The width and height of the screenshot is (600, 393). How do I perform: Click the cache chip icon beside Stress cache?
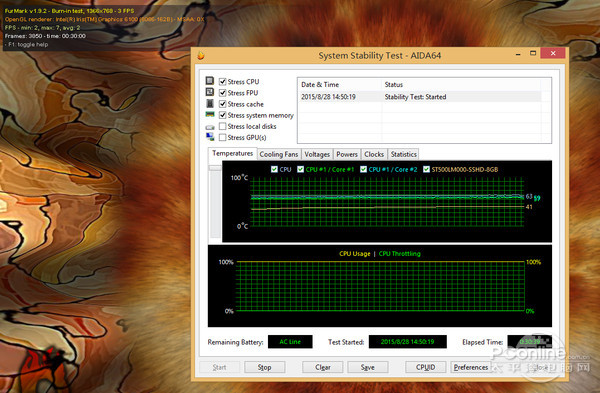click(210, 103)
